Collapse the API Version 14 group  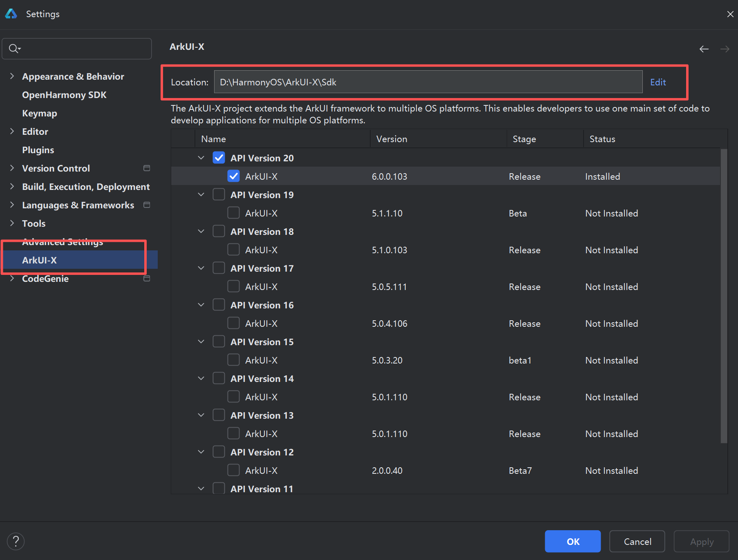[x=201, y=378]
